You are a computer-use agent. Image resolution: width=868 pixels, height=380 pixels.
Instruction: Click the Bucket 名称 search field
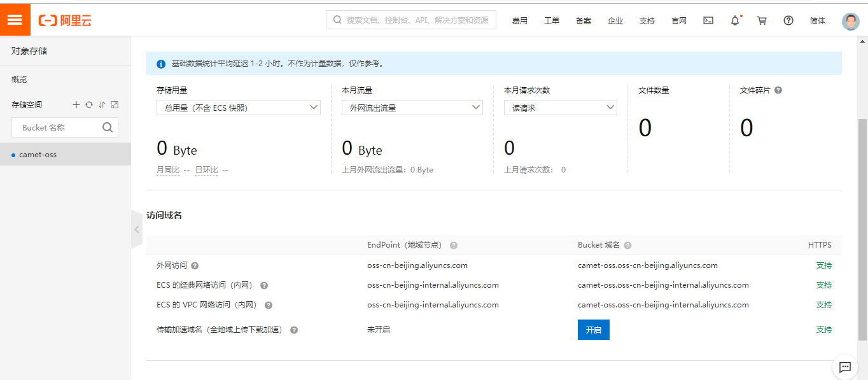tap(59, 127)
